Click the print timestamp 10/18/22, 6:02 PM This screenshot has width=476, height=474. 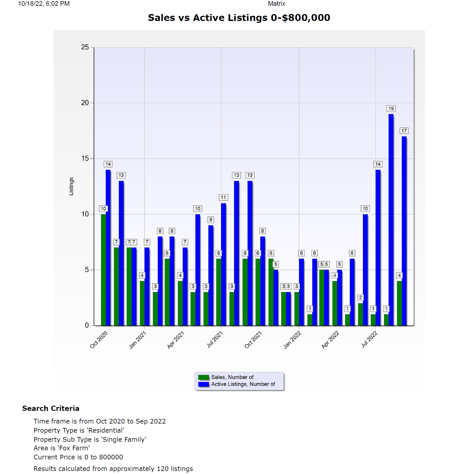point(44,4)
